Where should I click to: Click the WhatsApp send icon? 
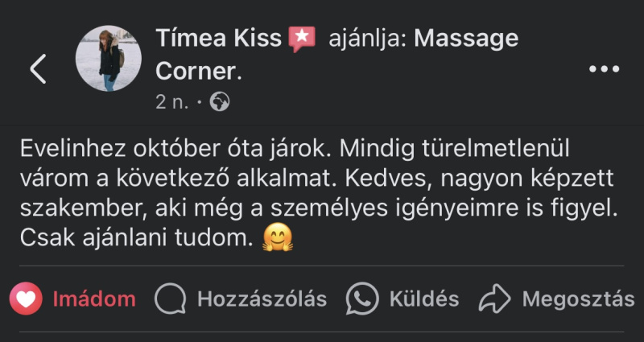[x=362, y=299]
